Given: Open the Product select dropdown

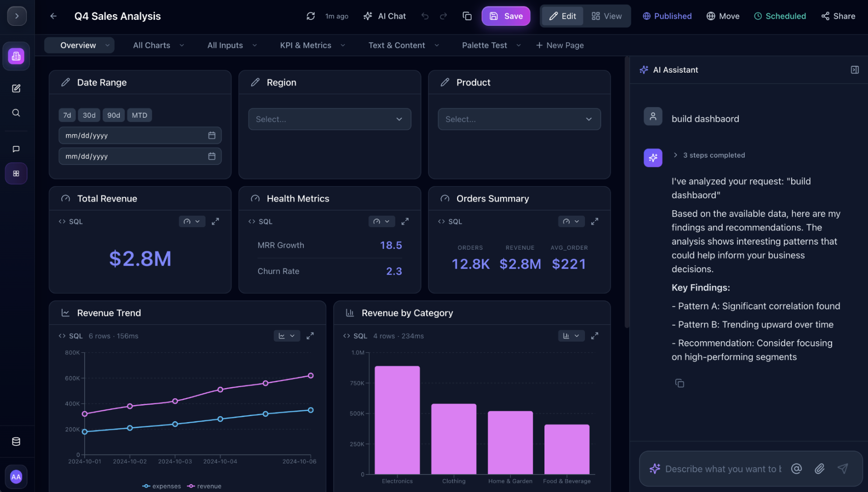Looking at the screenshot, I should pyautogui.click(x=519, y=119).
